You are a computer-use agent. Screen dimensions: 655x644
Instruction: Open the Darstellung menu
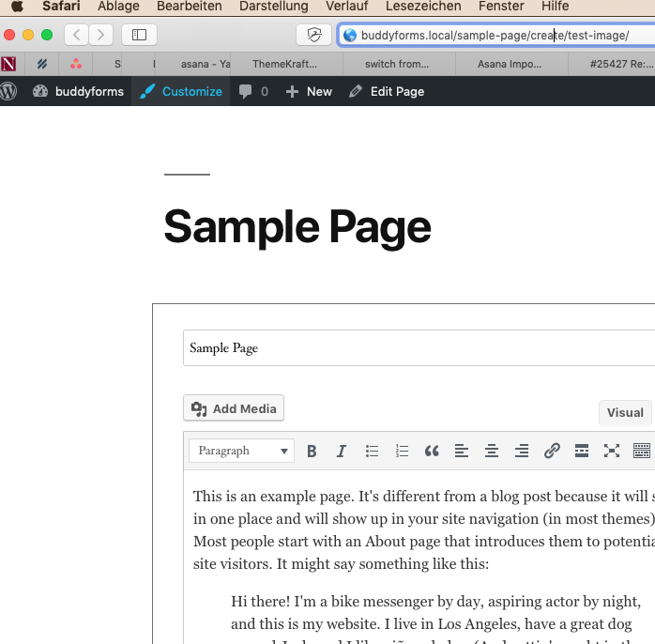pyautogui.click(x=274, y=7)
